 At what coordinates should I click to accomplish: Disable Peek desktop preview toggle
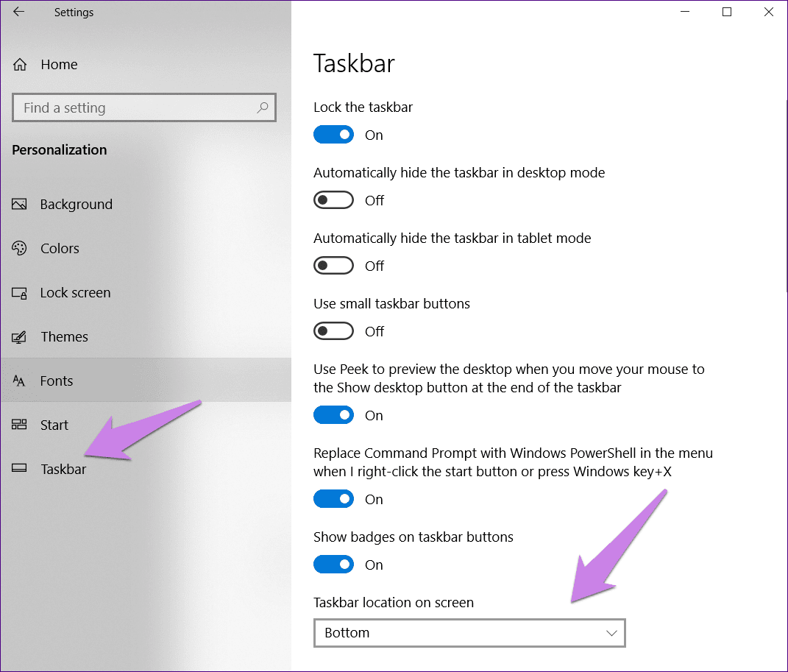[334, 415]
